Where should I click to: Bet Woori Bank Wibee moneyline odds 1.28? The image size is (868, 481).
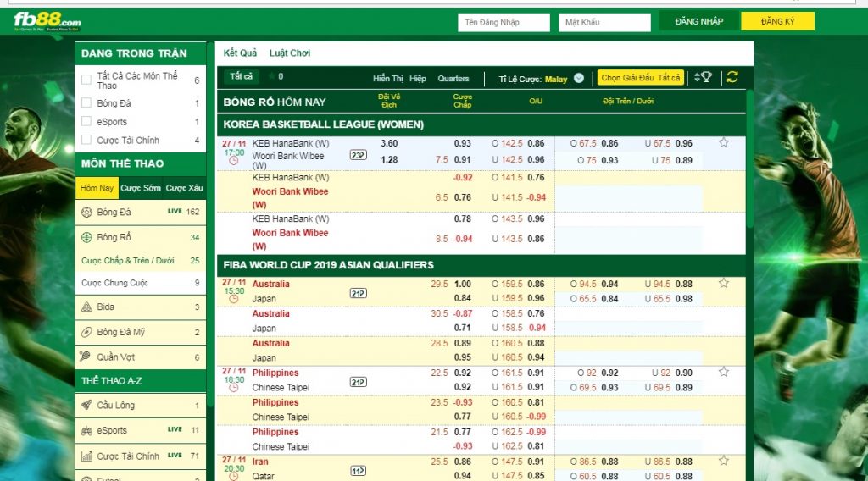[x=389, y=160]
